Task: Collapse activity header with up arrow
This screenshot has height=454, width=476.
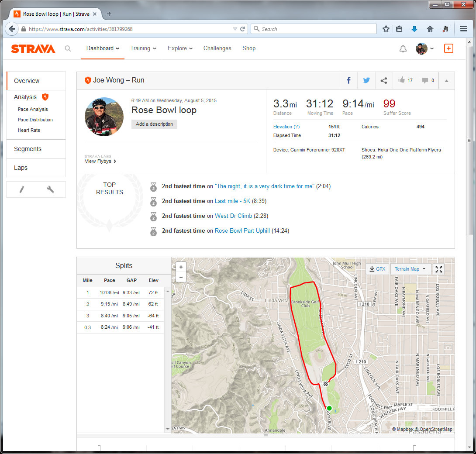Action: tap(446, 81)
